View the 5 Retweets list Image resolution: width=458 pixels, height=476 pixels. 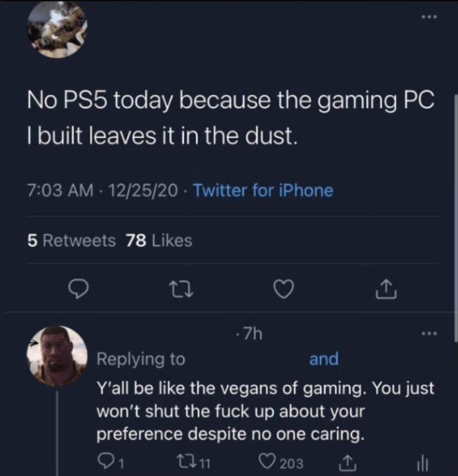pos(72,241)
